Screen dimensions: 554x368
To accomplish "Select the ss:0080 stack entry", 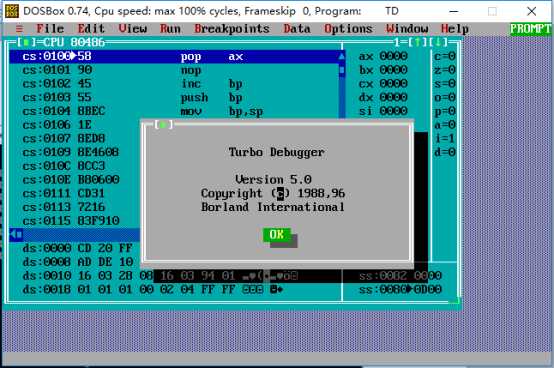I will [400, 290].
